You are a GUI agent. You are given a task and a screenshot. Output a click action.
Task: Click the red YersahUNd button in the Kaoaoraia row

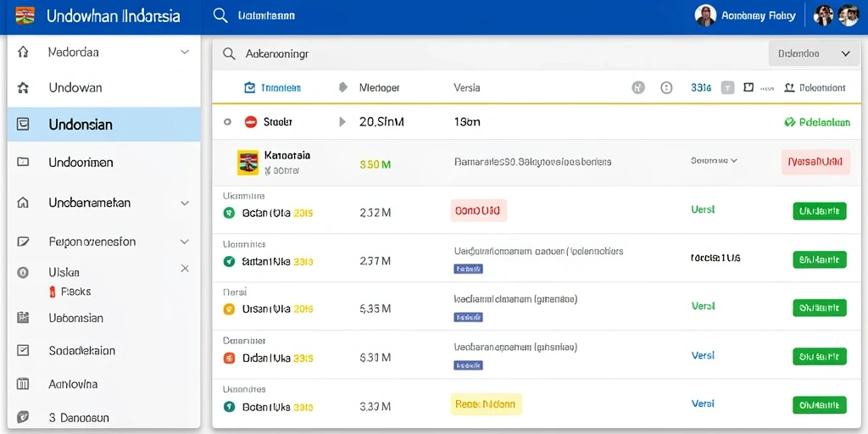point(815,162)
